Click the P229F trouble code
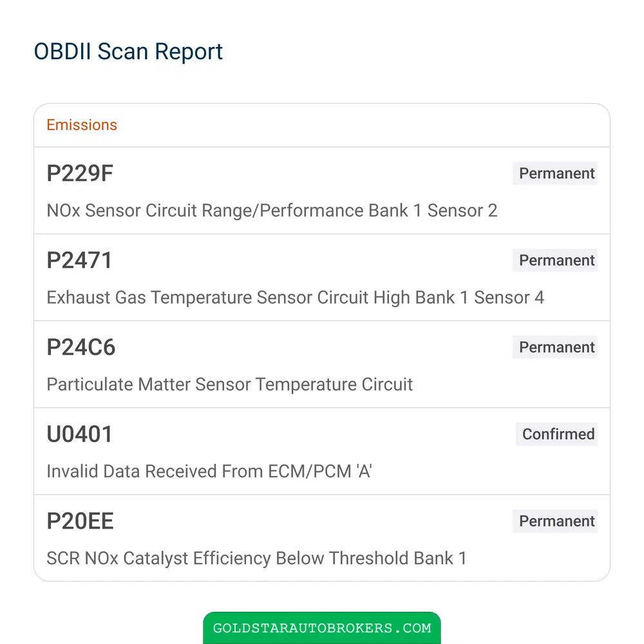 click(80, 173)
